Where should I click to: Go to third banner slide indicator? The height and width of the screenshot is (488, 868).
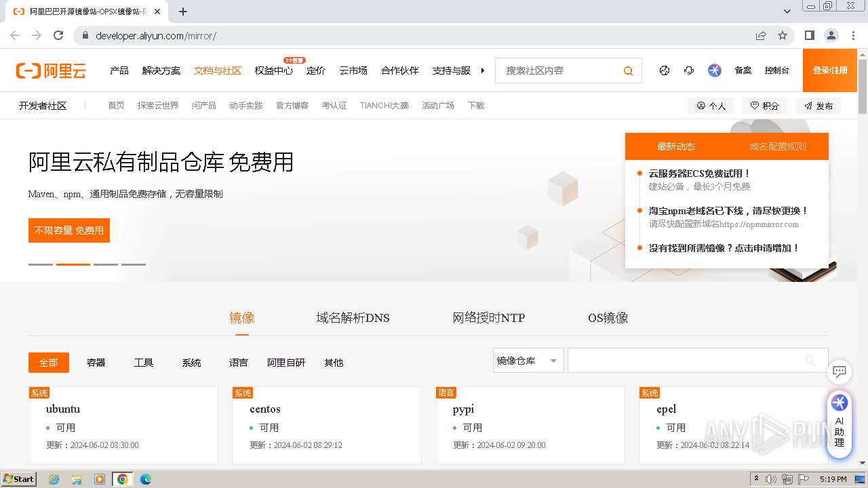106,264
